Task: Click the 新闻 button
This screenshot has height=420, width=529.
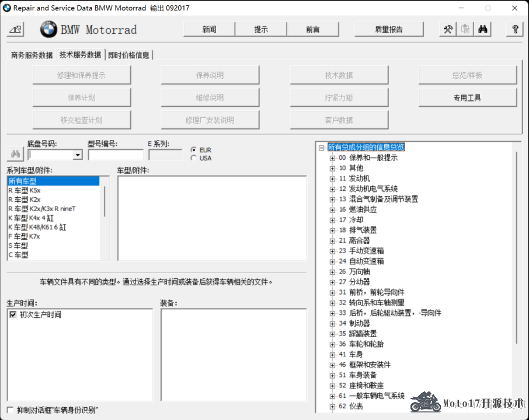Action: coord(209,29)
